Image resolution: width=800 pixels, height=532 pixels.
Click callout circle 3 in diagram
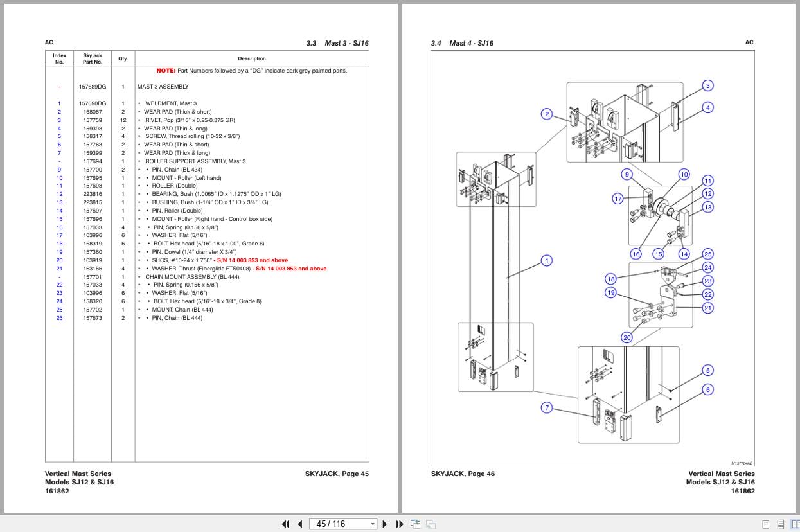[707, 85]
